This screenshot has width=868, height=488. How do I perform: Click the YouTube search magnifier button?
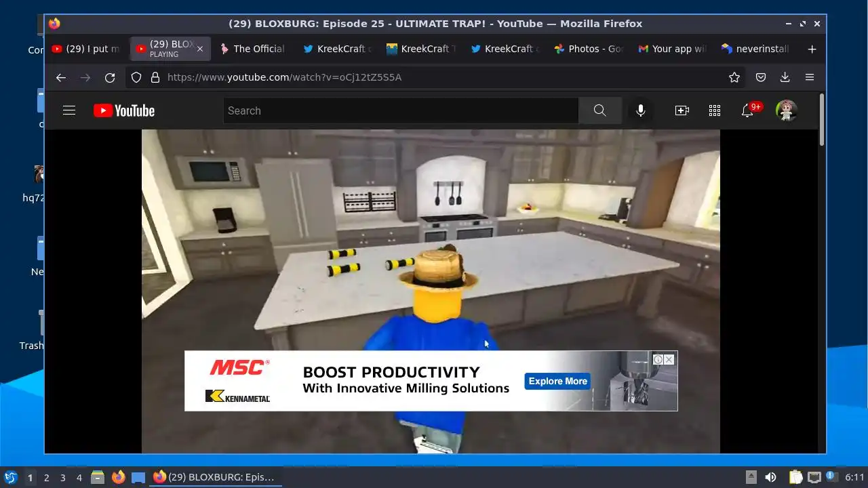(599, 110)
